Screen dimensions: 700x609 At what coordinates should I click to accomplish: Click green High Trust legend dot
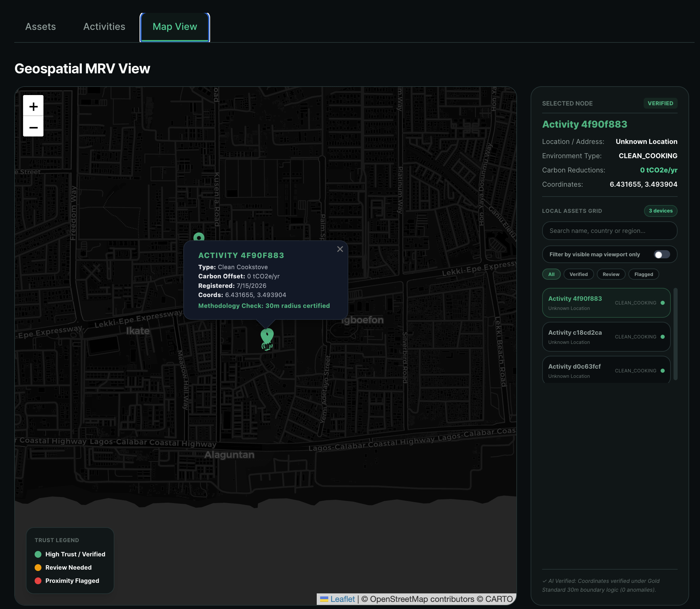click(x=38, y=554)
